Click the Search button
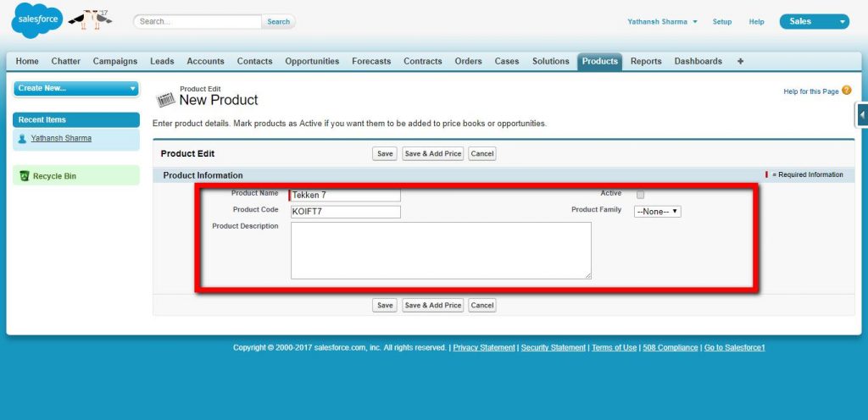868x420 pixels. point(278,21)
